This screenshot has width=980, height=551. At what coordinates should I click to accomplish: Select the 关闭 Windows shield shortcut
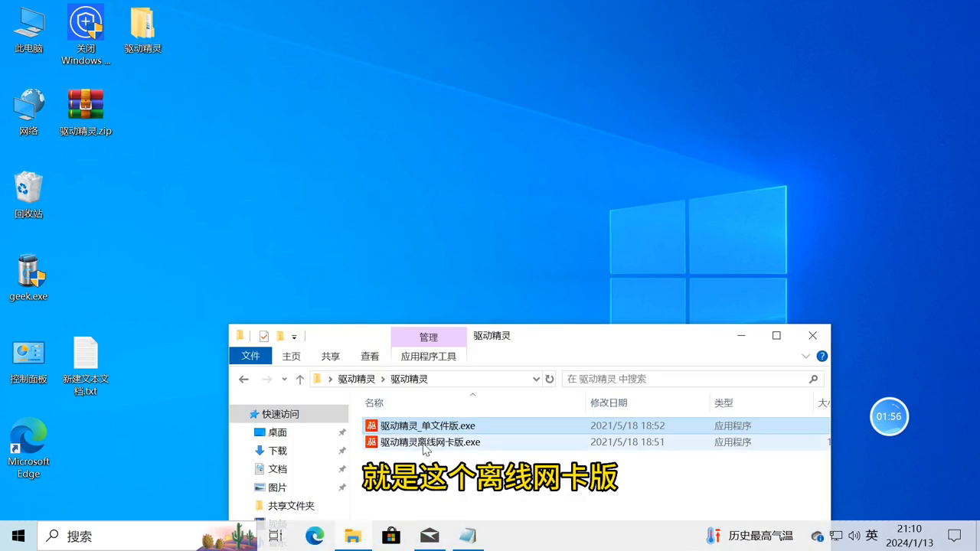pos(86,35)
